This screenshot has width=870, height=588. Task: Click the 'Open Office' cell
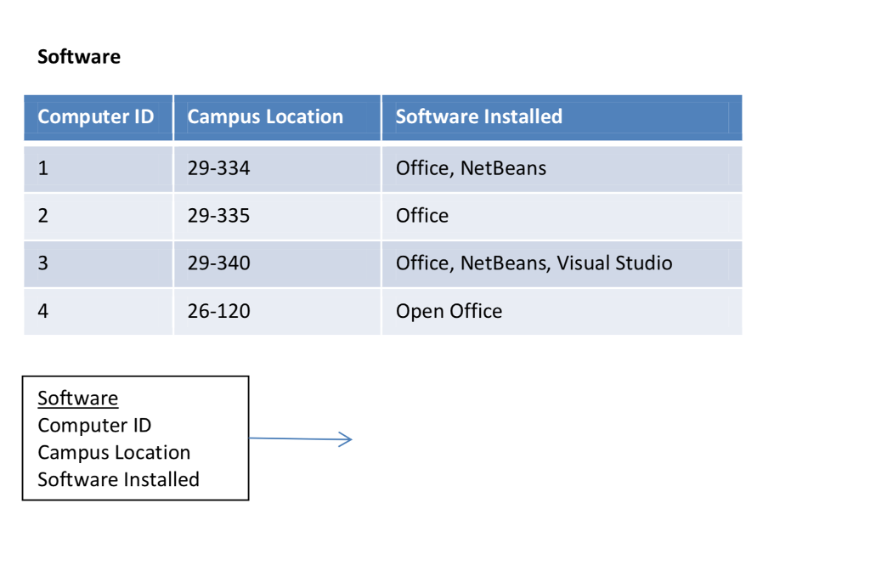point(562,312)
